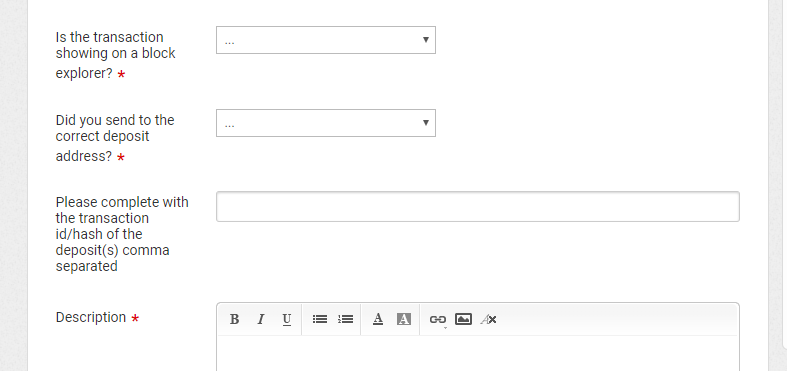Open the correct deposit address dropdown

click(326, 123)
